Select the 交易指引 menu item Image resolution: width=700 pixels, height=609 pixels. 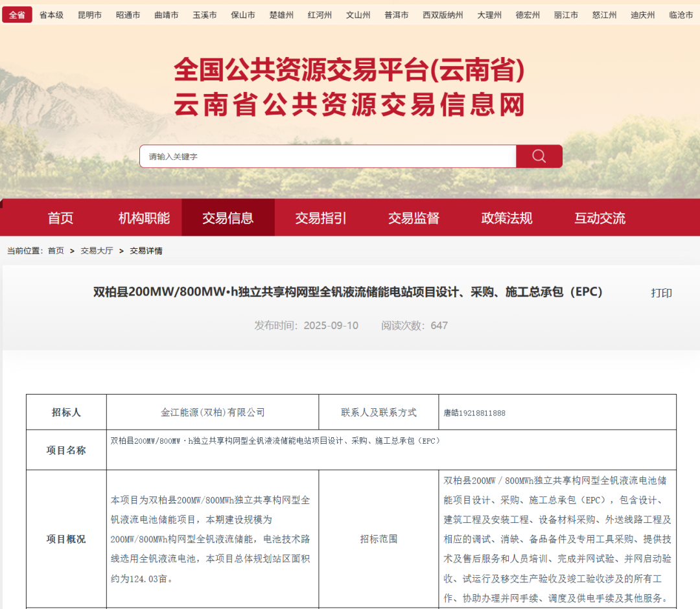[321, 218]
